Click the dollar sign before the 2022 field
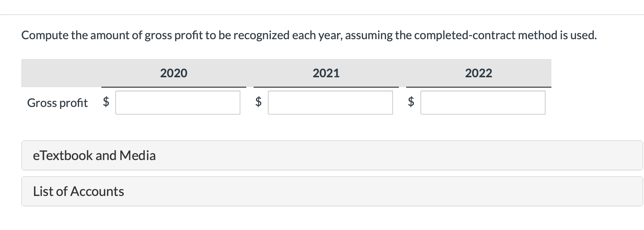The width and height of the screenshot is (644, 230). coord(411,103)
